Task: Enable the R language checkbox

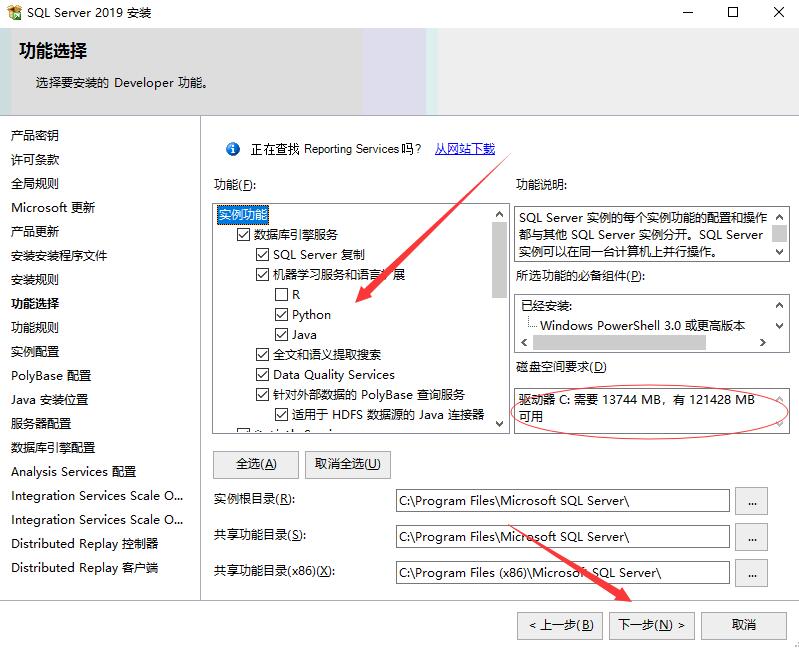Action: click(281, 294)
